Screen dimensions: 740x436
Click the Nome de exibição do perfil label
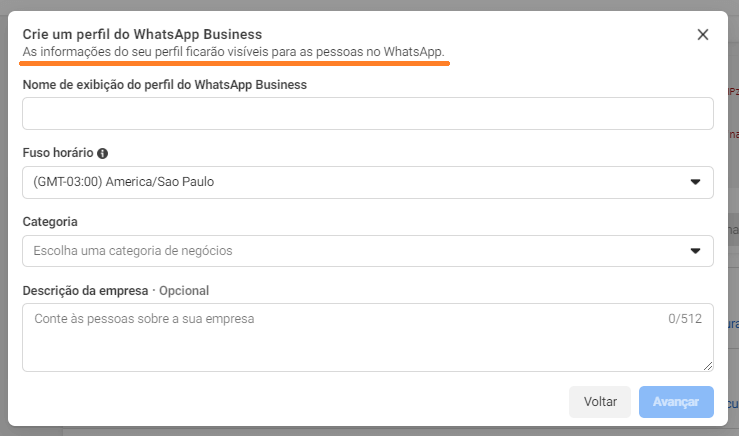click(x=164, y=85)
